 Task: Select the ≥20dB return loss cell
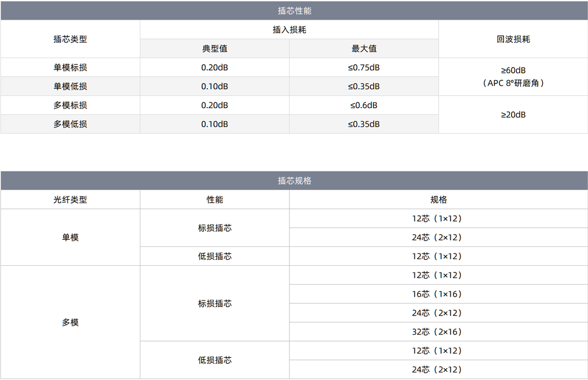pos(513,115)
